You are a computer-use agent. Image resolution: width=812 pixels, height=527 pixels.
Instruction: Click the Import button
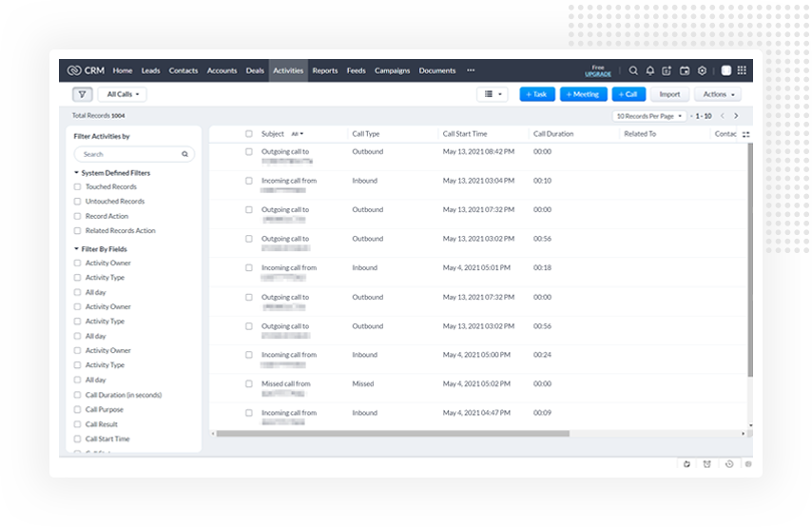pos(669,94)
